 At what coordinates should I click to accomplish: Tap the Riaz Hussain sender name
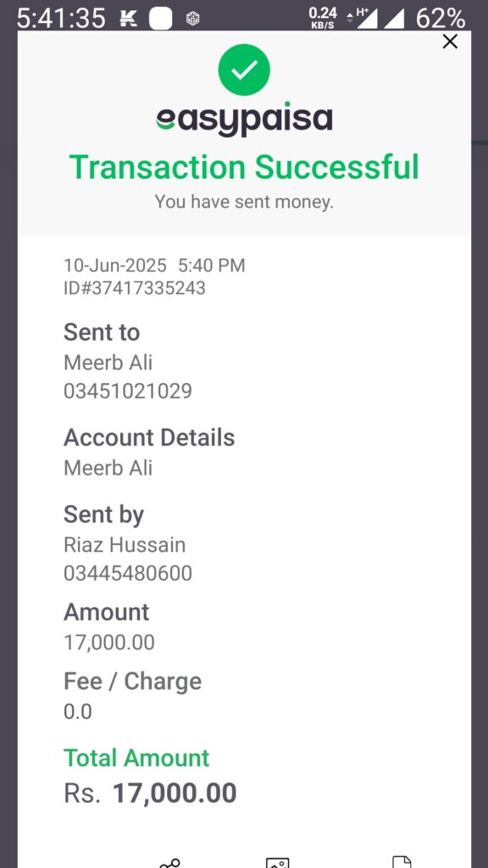point(125,545)
